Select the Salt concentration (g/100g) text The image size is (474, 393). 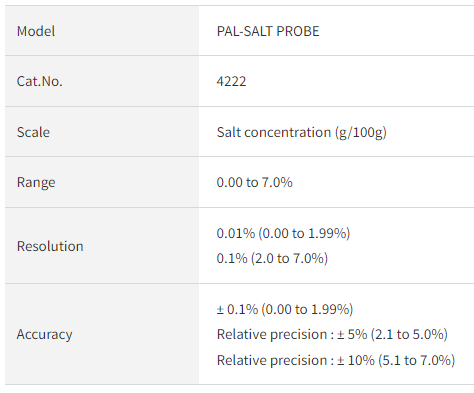click(x=302, y=132)
